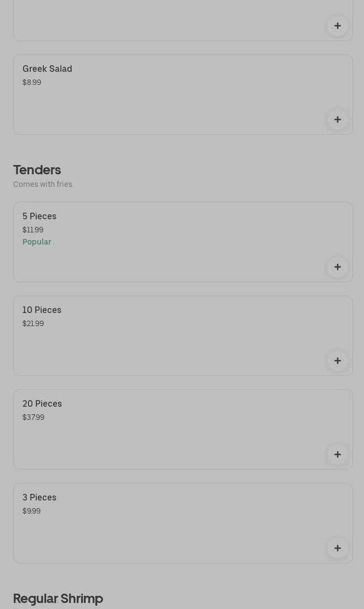Image resolution: width=364 pixels, height=609 pixels.
Task: Click the $37.99 price text
Action: (33, 417)
